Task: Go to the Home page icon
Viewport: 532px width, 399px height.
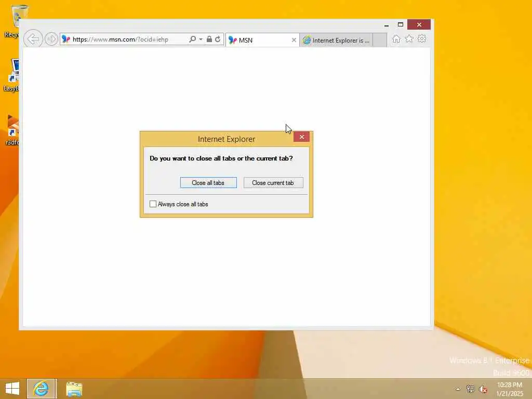Action: (396, 38)
